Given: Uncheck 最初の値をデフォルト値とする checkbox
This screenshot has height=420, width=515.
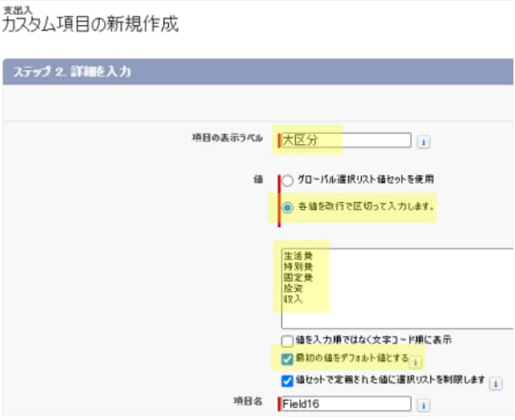Looking at the screenshot, I should pos(287,359).
